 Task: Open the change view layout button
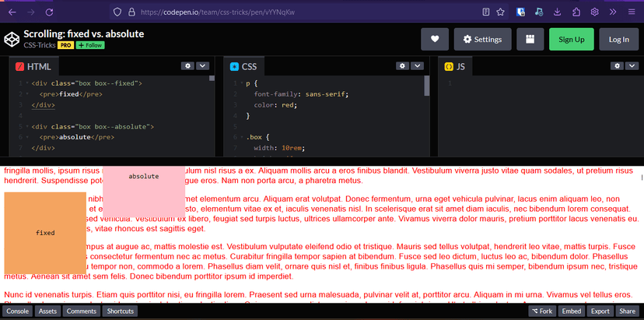click(530, 40)
